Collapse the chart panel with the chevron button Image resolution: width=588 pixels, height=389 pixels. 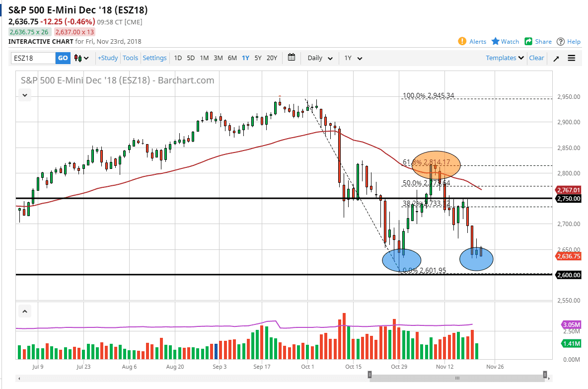tap(24, 95)
